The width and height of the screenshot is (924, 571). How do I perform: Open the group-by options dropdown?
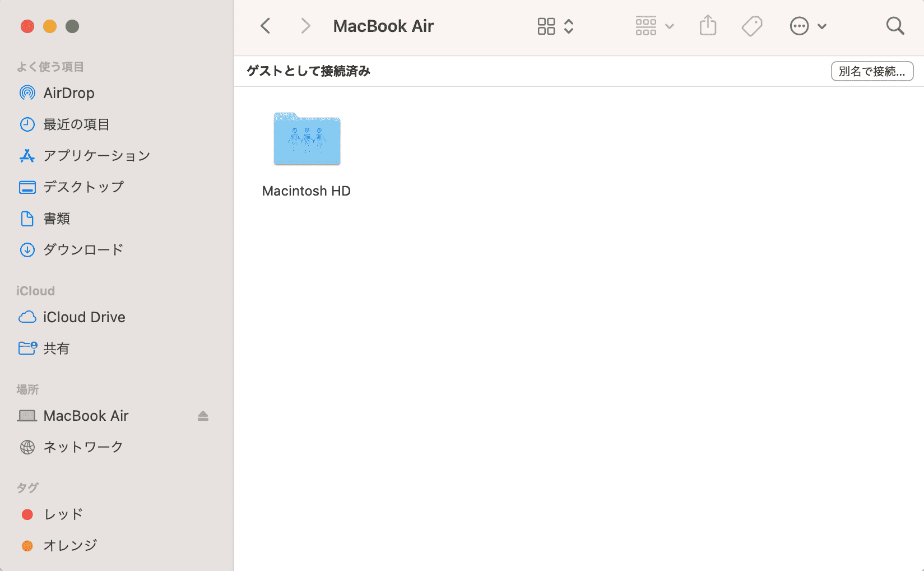click(x=654, y=26)
